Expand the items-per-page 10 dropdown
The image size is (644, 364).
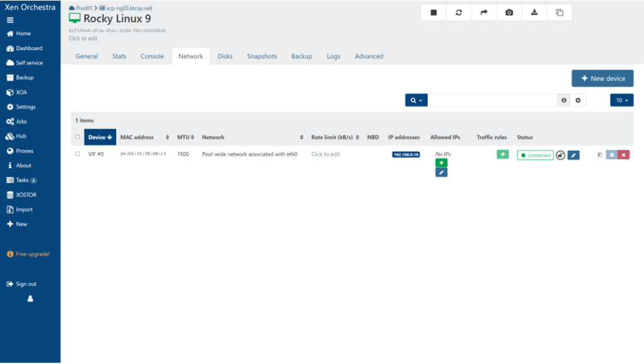coord(621,100)
